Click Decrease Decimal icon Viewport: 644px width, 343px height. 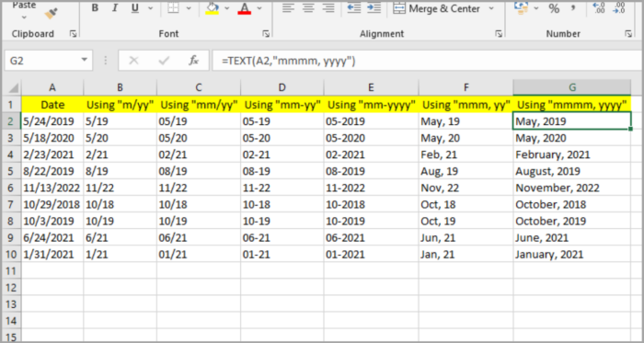618,7
